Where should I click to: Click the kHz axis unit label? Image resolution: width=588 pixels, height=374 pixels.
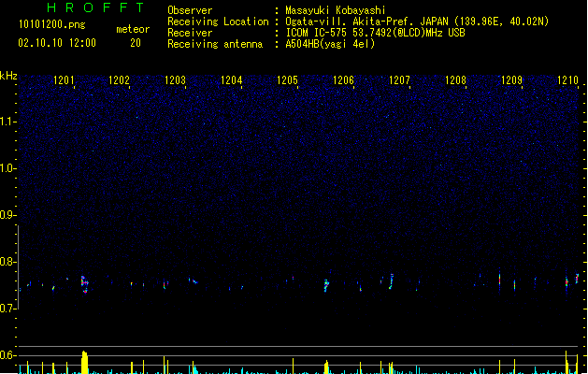pyautogui.click(x=8, y=76)
